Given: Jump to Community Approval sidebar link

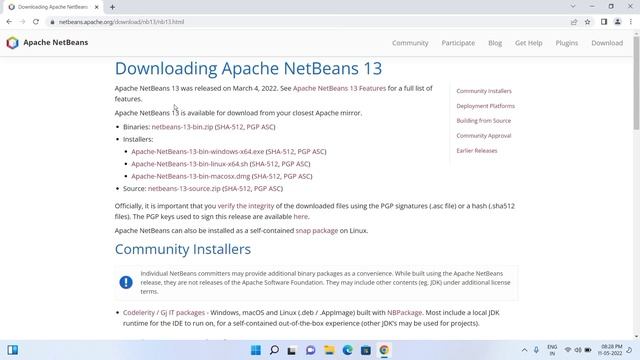Looking at the screenshot, I should [484, 136].
